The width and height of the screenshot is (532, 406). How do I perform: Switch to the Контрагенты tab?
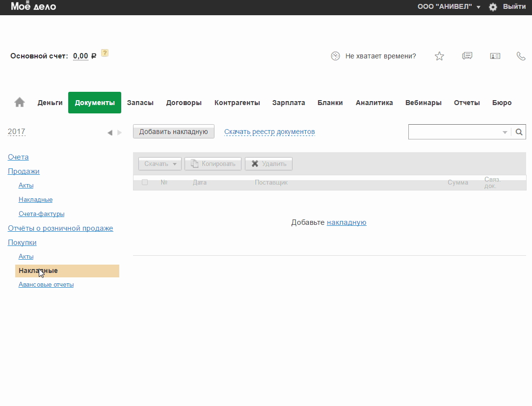(237, 103)
